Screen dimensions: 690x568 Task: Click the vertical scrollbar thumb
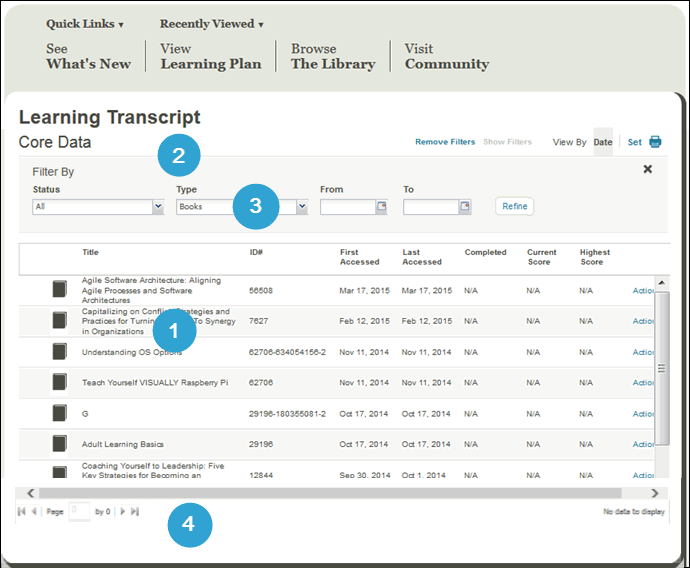tap(661, 368)
